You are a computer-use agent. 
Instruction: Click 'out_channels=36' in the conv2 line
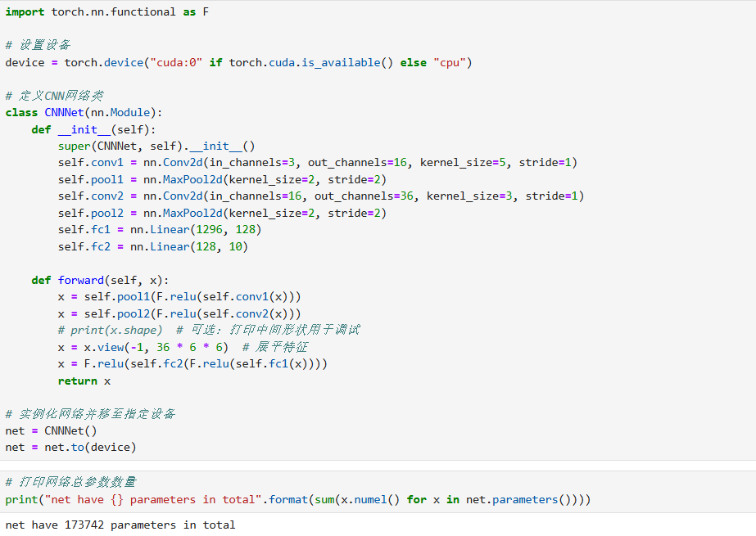[x=364, y=196]
